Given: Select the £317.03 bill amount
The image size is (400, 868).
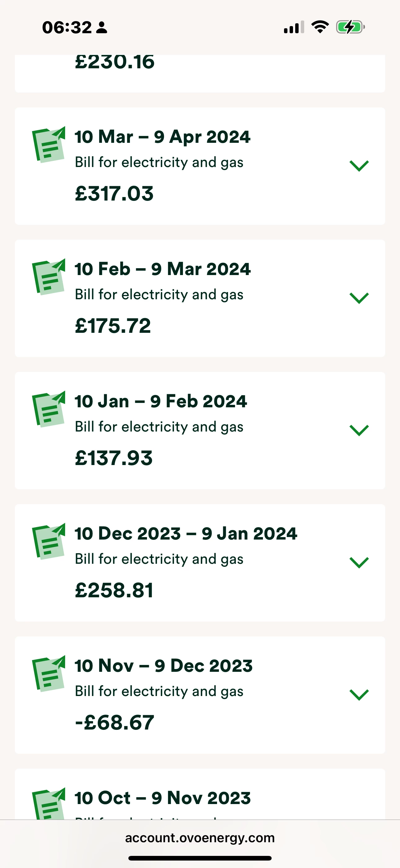Looking at the screenshot, I should [114, 194].
